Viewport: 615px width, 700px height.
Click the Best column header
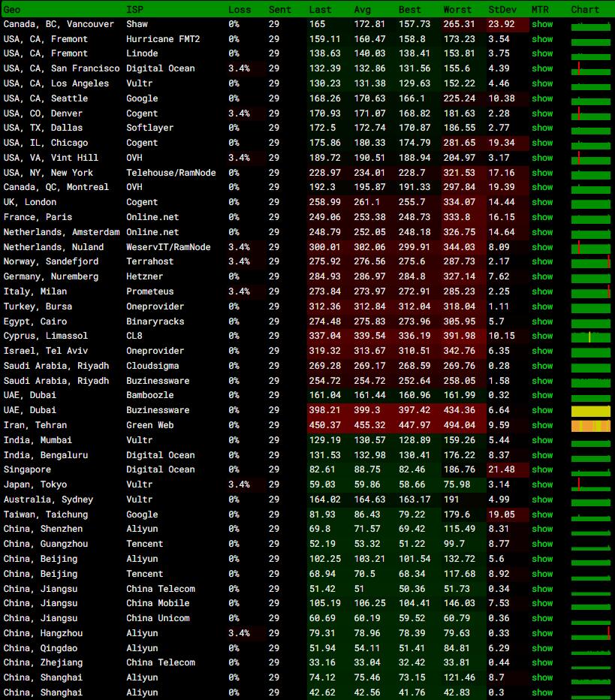[410, 9]
